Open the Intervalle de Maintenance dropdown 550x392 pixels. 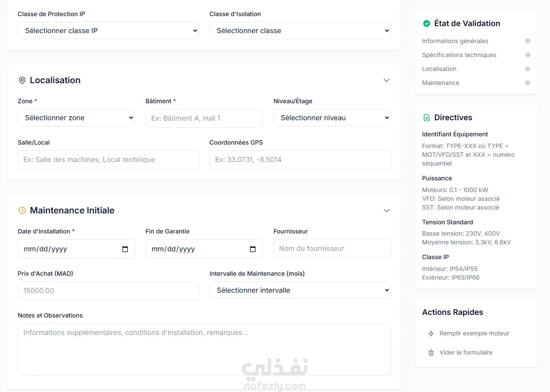pyautogui.click(x=300, y=290)
